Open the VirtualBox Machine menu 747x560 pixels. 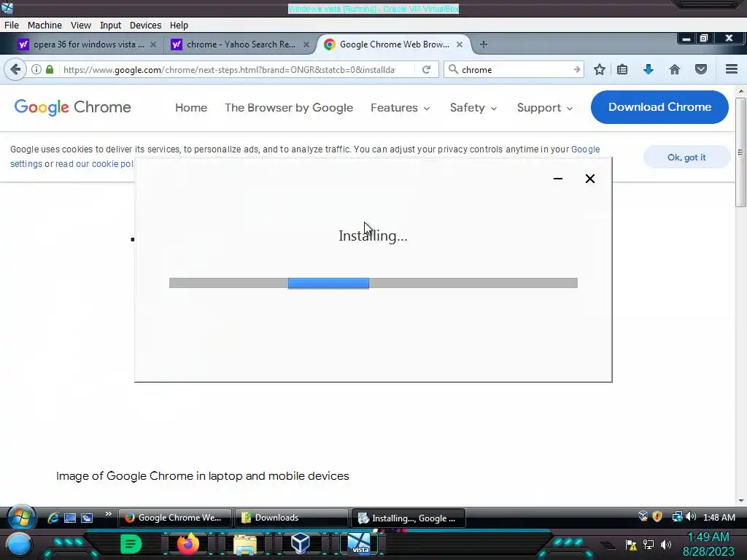click(x=44, y=26)
